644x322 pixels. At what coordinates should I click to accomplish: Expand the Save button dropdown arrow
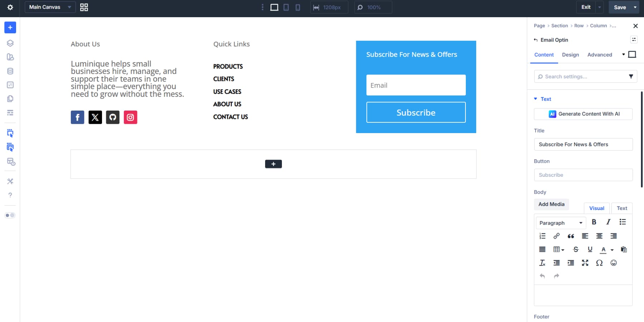click(x=635, y=7)
